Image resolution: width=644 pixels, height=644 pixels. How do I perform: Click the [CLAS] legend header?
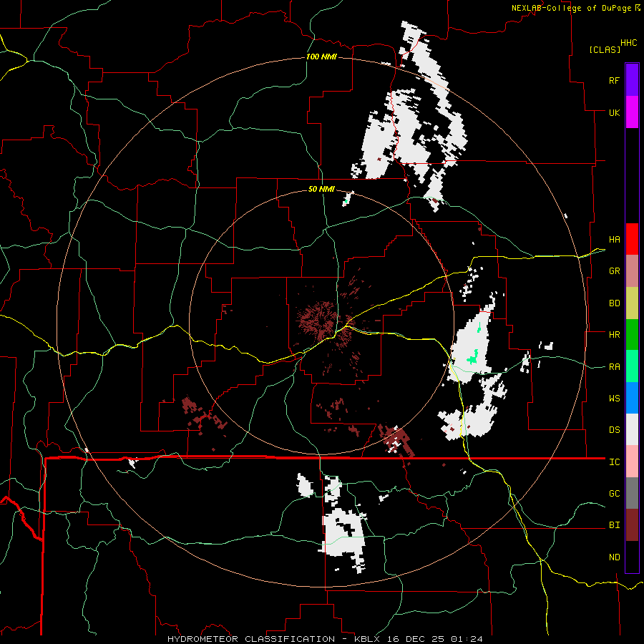tap(605, 49)
